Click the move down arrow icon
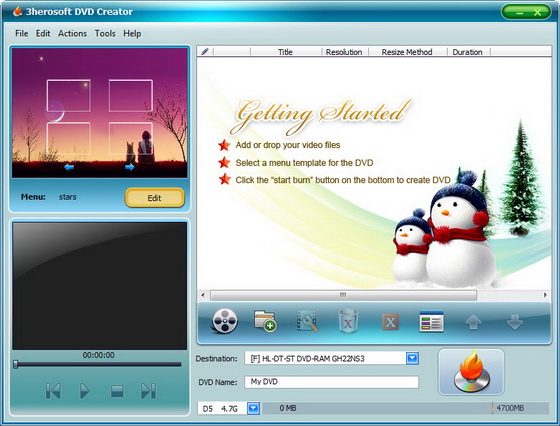The width and height of the screenshot is (560, 426). pos(515,322)
